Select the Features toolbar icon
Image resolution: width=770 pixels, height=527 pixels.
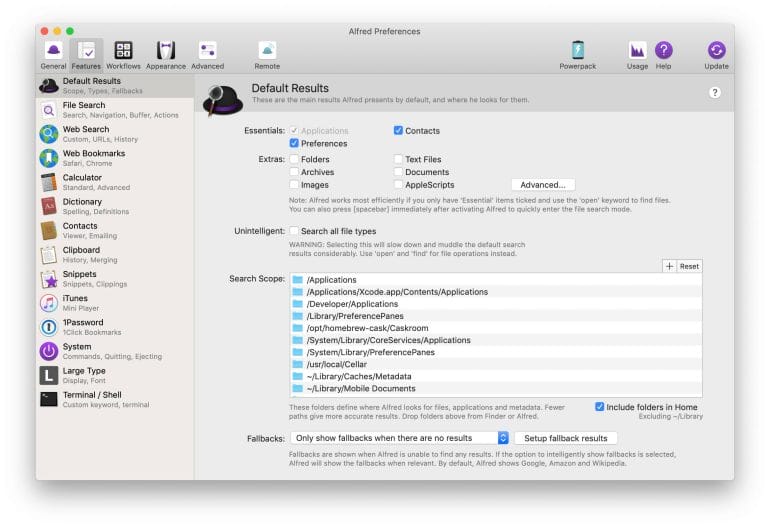coord(86,50)
